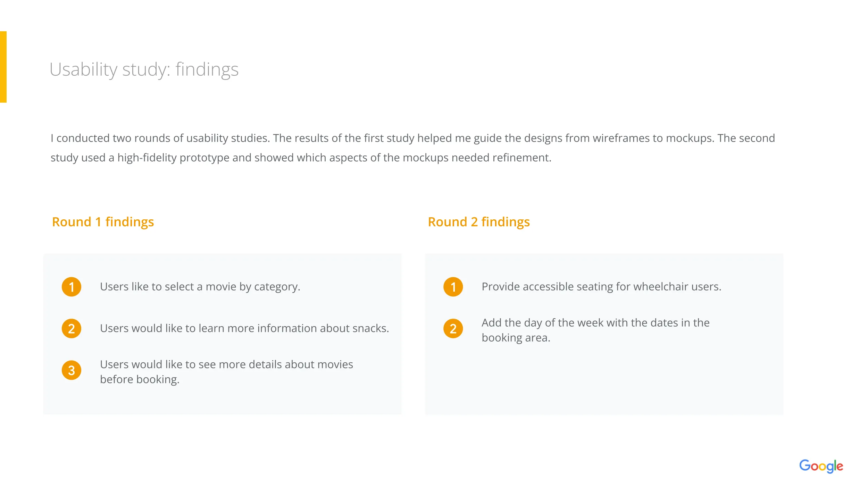Select the 'more details about movies' finding
Viewport: 868px width, 488px height.
coord(226,364)
